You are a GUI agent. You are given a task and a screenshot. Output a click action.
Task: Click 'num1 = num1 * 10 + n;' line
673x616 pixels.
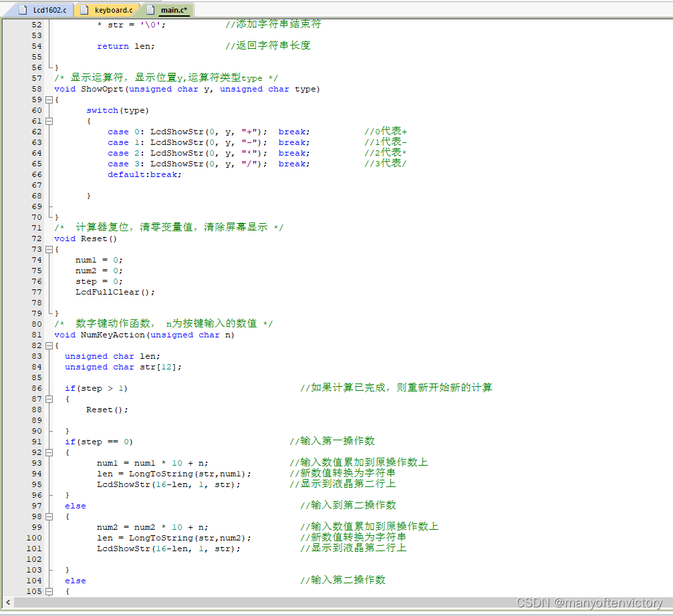point(152,463)
